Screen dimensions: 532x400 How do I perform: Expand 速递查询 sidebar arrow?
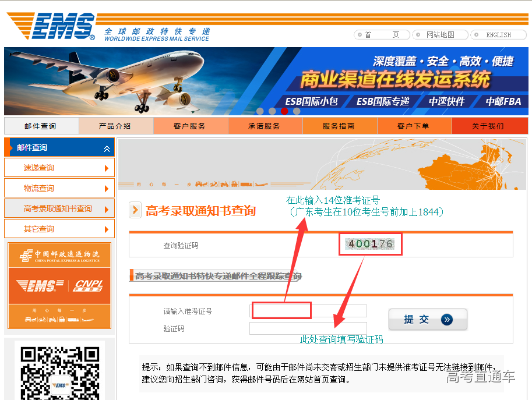click(107, 168)
